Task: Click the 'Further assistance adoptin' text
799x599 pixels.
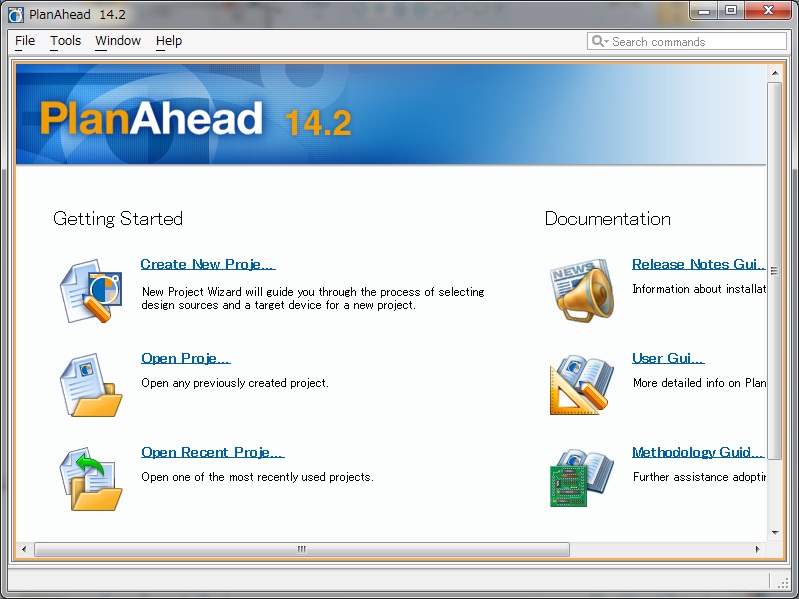Action: point(699,477)
